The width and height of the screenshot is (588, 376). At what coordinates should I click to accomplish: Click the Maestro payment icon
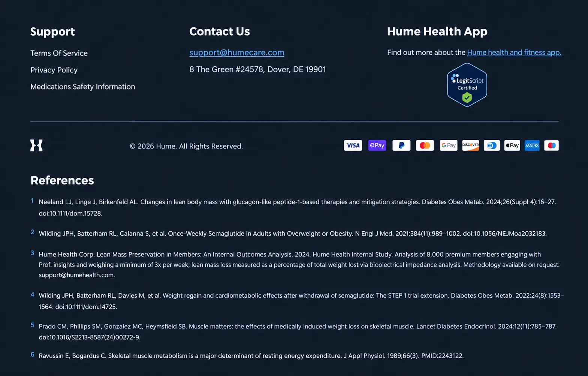coord(551,145)
